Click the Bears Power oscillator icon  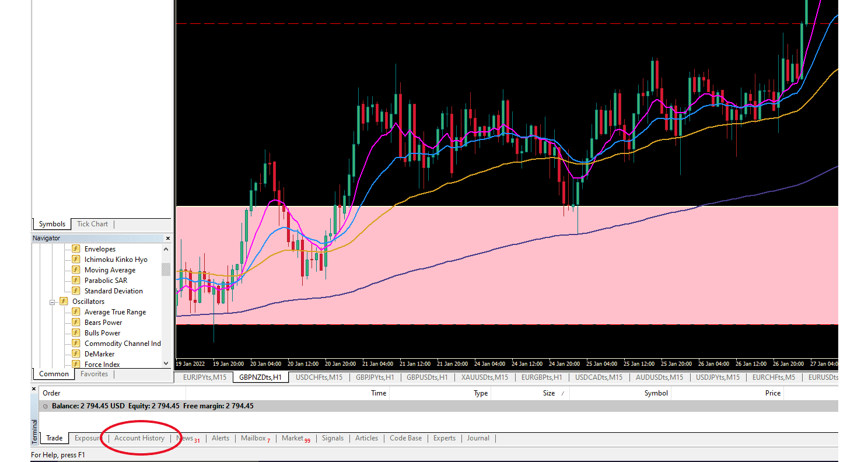[x=76, y=323]
